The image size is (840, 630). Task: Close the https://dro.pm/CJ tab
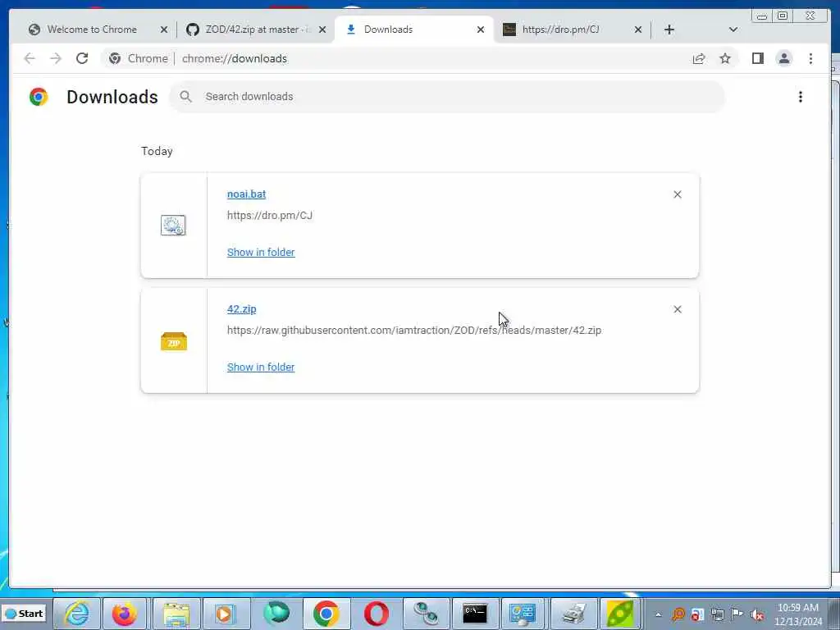tap(638, 30)
